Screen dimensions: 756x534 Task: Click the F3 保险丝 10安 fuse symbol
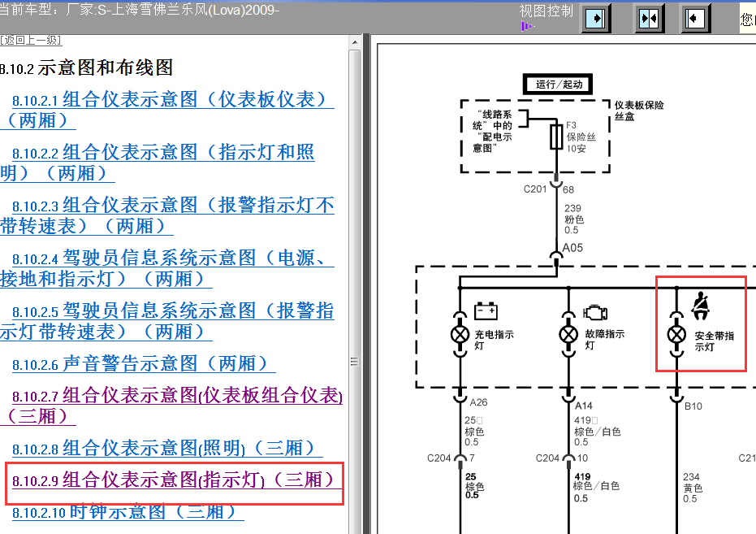(x=556, y=137)
